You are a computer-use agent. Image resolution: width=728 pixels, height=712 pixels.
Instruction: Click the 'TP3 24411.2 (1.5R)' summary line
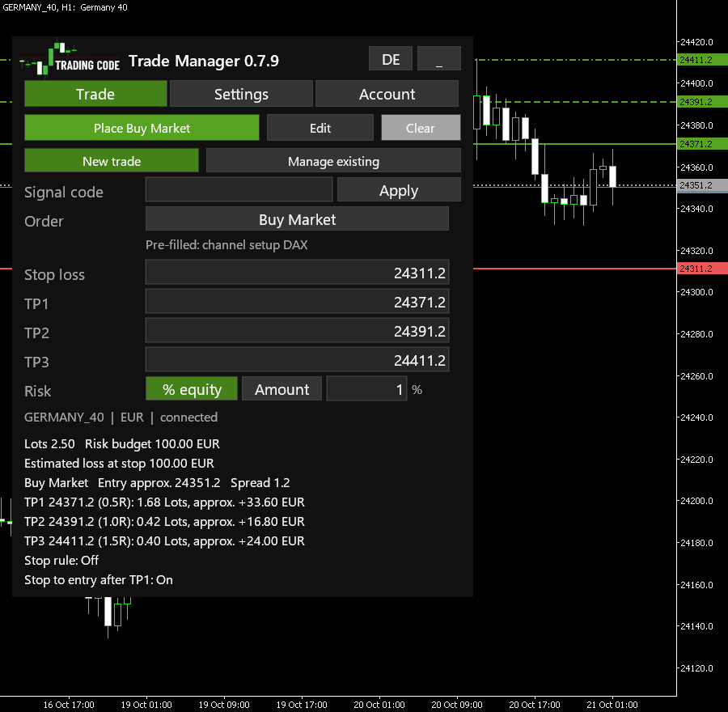pyautogui.click(x=164, y=541)
